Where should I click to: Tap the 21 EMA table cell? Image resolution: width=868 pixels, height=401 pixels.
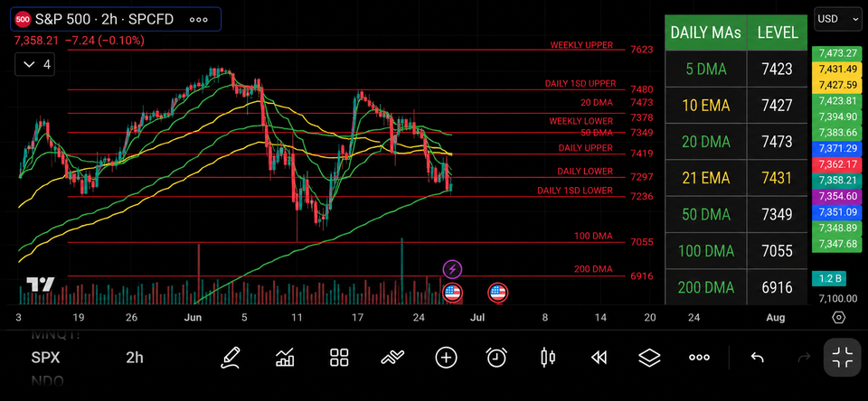[x=706, y=178]
